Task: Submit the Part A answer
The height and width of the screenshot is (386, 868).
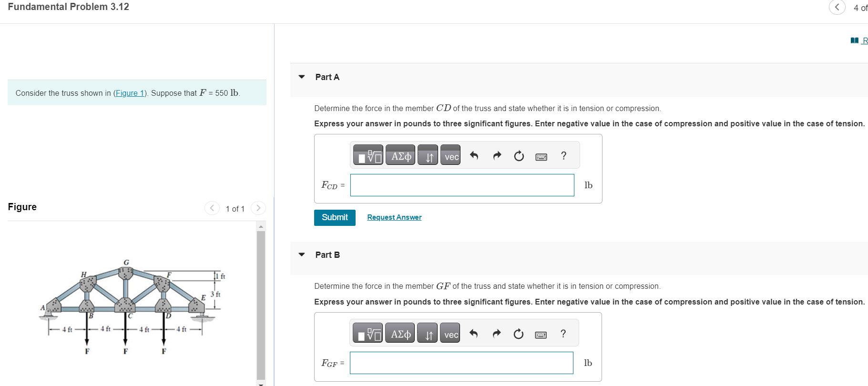Action: pos(335,217)
